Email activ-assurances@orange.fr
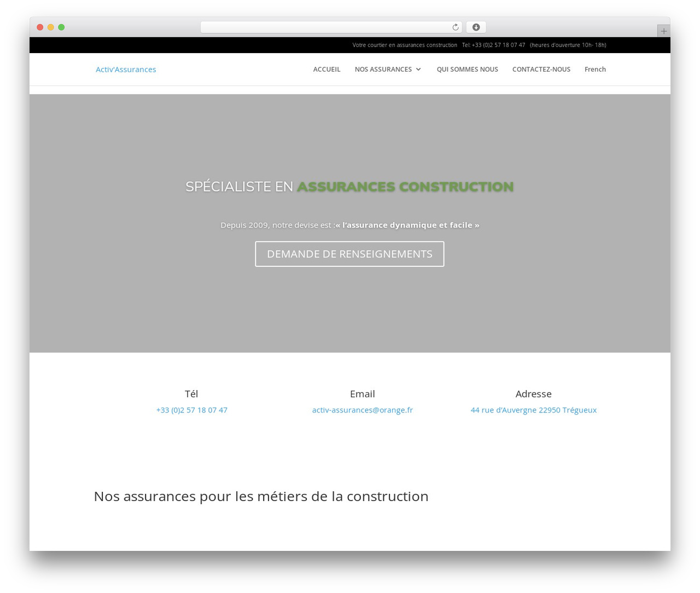The image size is (700, 593). (362, 410)
